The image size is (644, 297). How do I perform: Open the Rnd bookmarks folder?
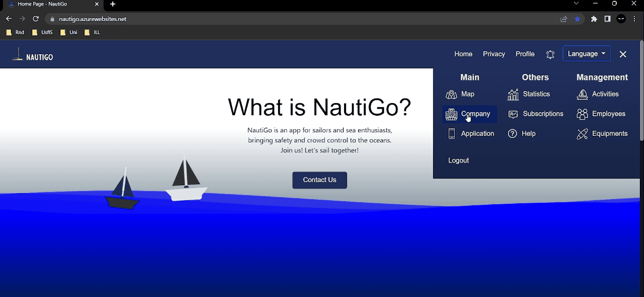pos(15,32)
